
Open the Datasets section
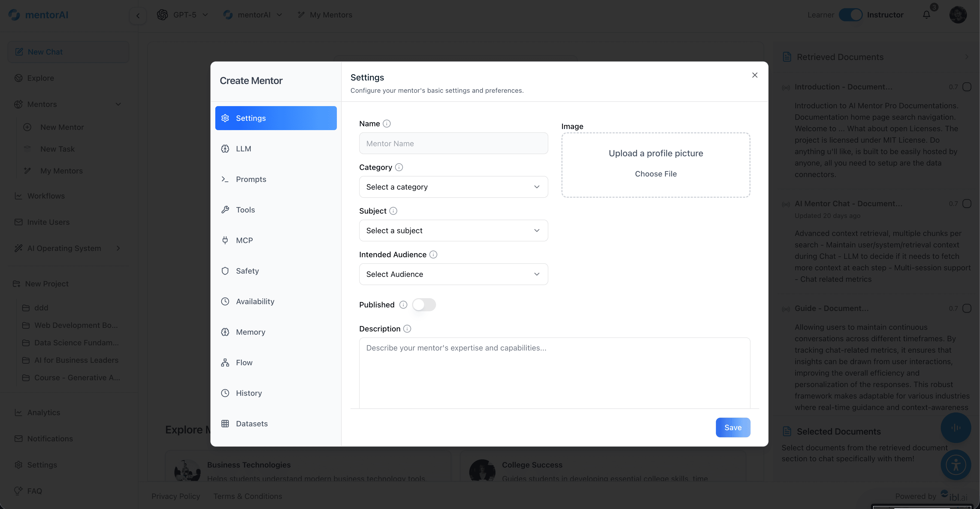pyautogui.click(x=252, y=423)
